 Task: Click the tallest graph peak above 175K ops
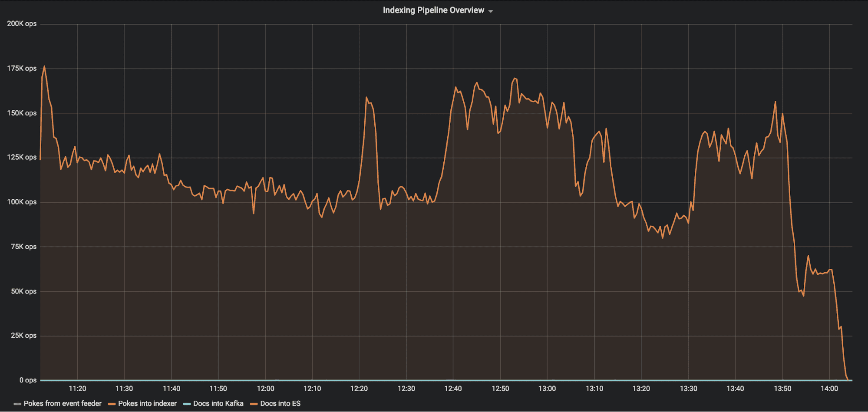tap(44, 66)
